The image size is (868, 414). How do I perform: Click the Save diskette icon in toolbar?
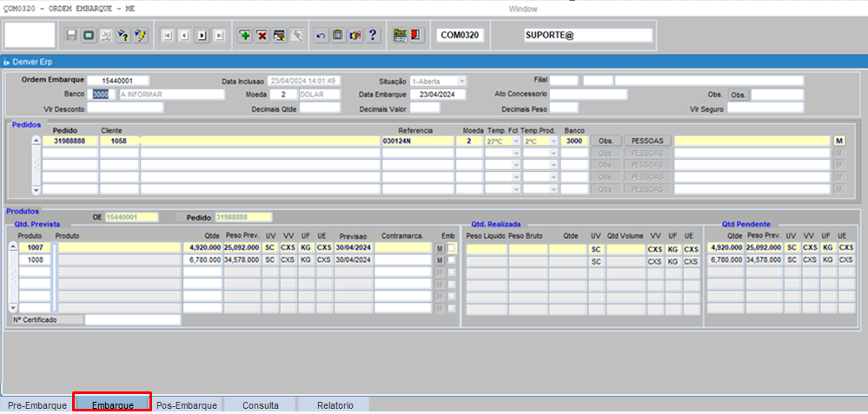pyautogui.click(x=71, y=36)
